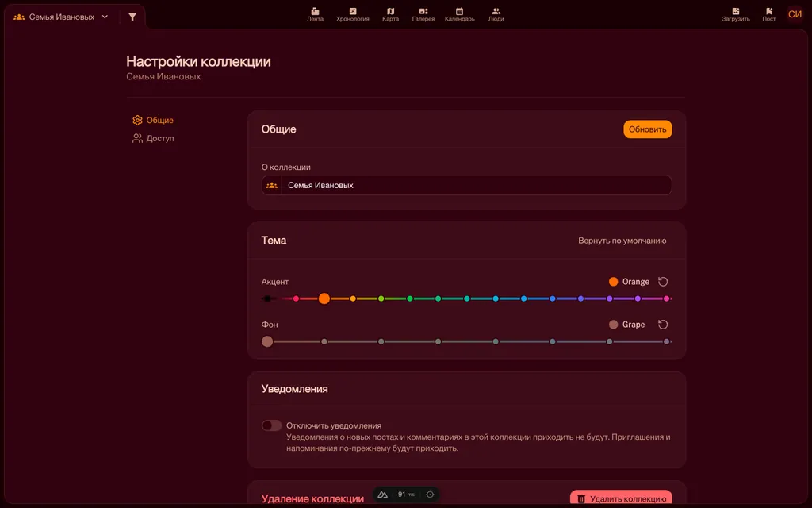
Task: Activate the component inspector crosshair icon
Action: pos(430,495)
